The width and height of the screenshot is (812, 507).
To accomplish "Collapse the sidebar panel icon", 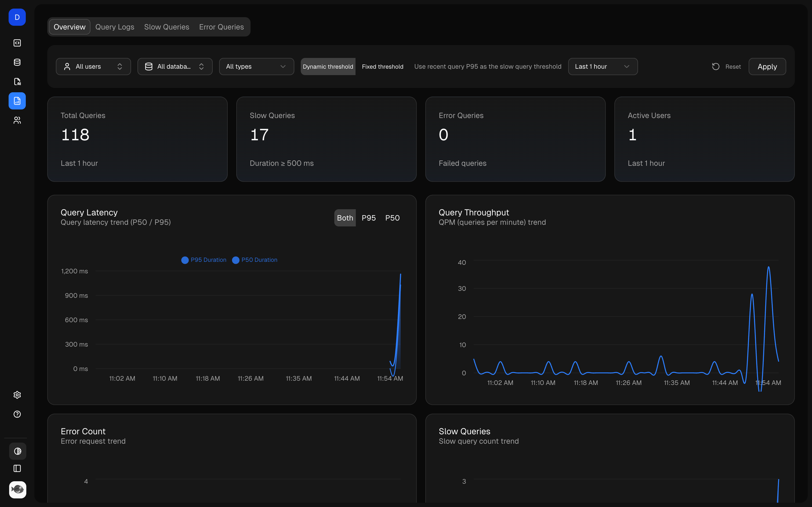I will [17, 468].
